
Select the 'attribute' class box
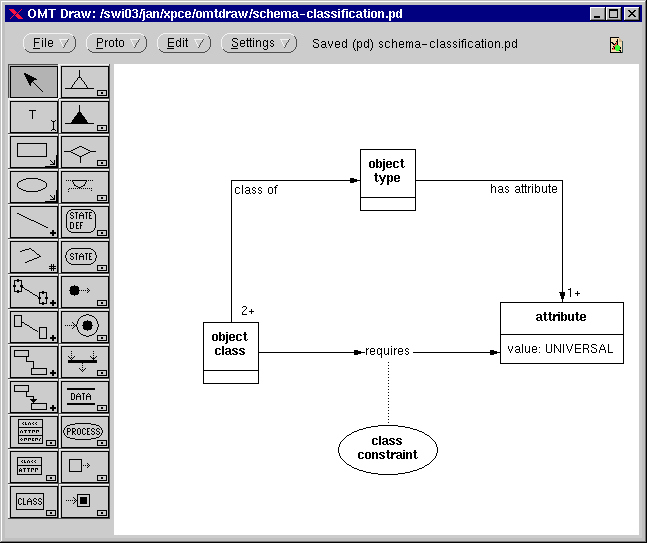561,332
